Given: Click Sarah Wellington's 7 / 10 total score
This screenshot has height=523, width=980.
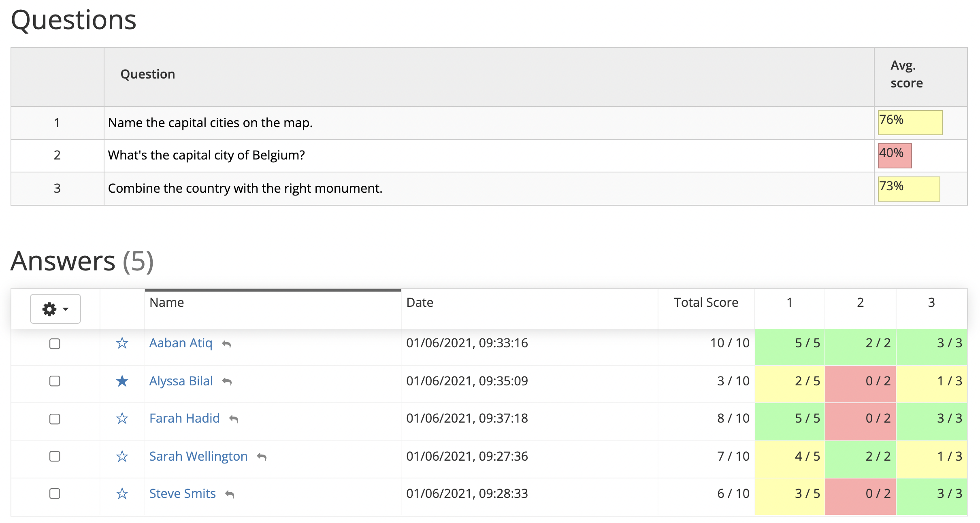Looking at the screenshot, I should click(733, 456).
